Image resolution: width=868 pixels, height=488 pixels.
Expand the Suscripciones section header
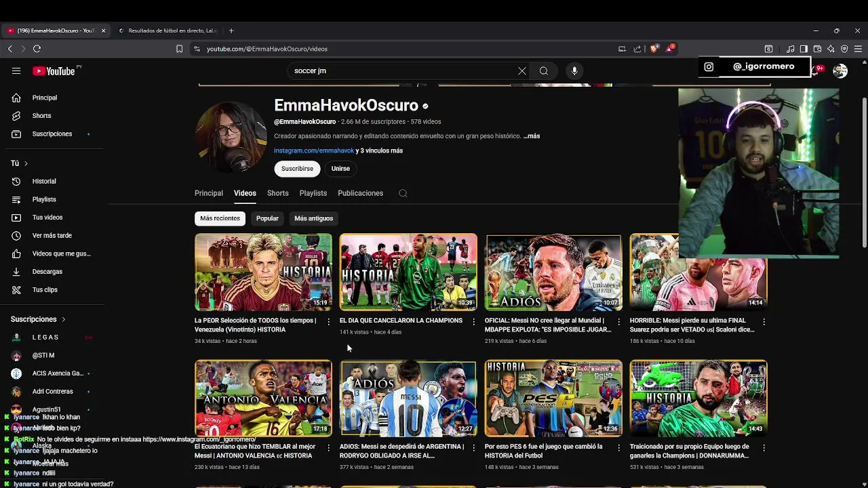38,319
